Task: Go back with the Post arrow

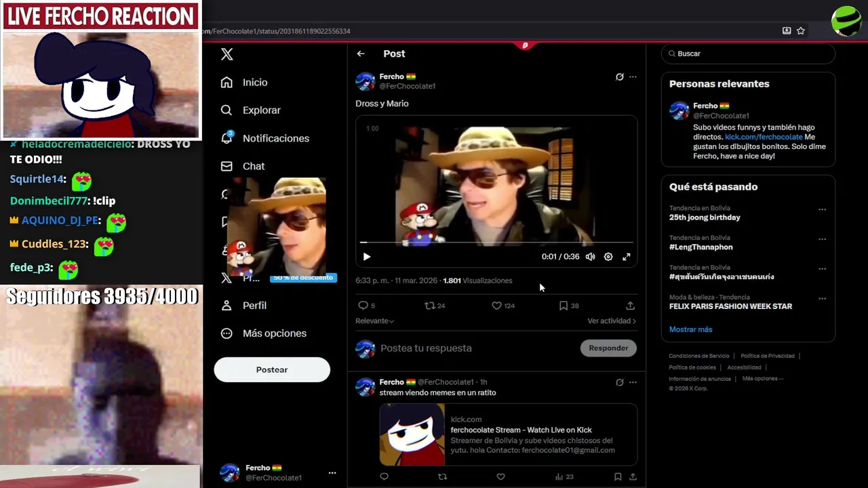Action: (x=361, y=54)
